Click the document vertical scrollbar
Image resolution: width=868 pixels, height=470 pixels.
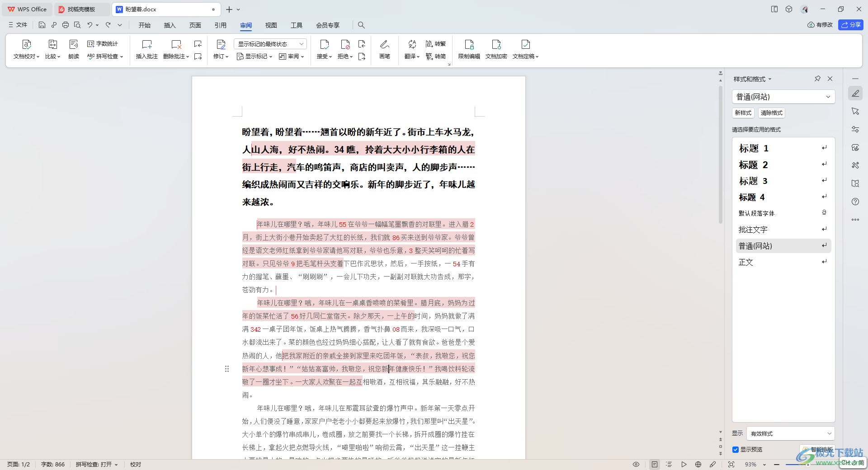(721, 154)
